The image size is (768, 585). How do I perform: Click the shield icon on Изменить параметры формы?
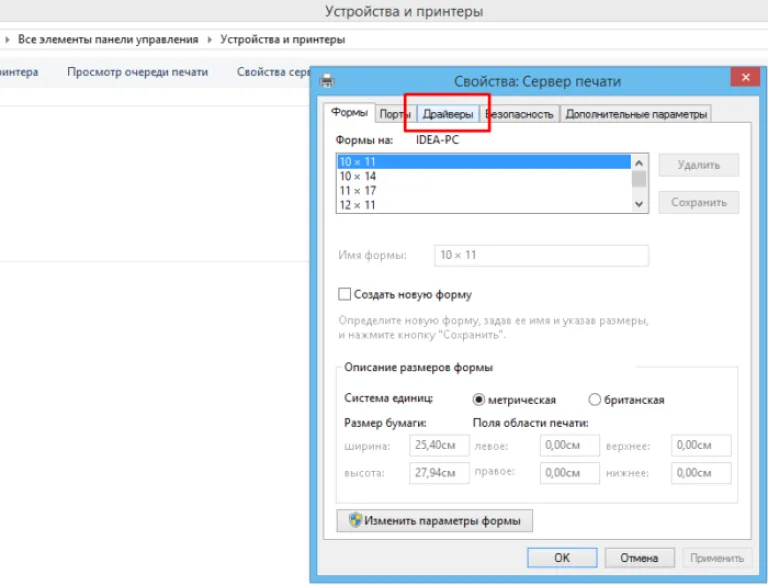356,520
